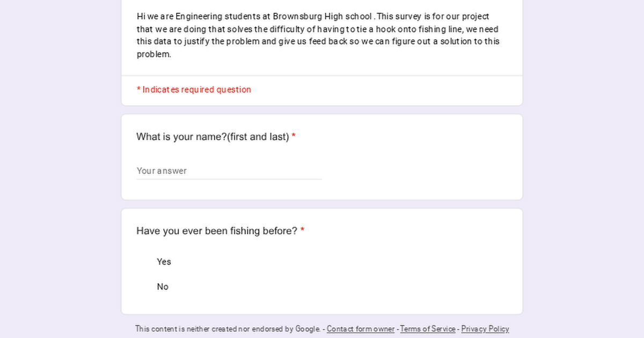Click the underline beneath the name answer field
The width and height of the screenshot is (644, 338).
pos(229,179)
